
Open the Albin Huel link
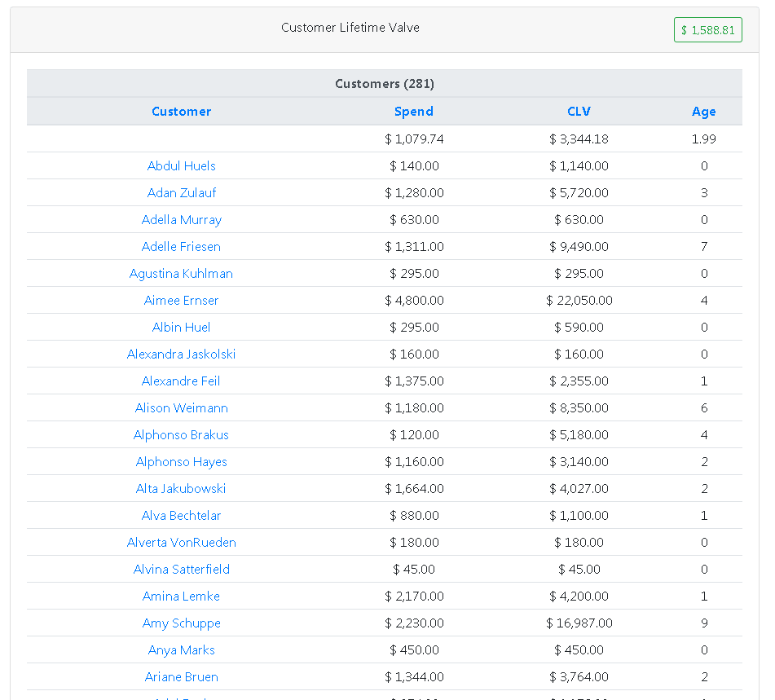click(181, 328)
